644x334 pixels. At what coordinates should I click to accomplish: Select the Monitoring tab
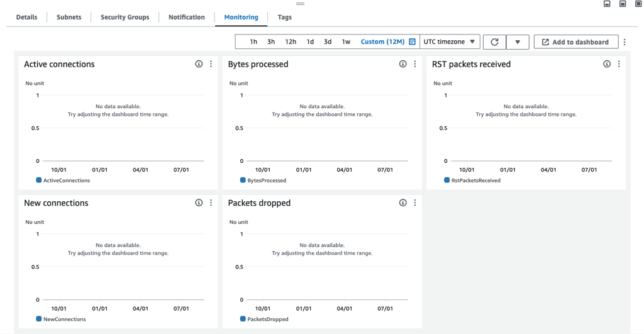[x=241, y=17]
